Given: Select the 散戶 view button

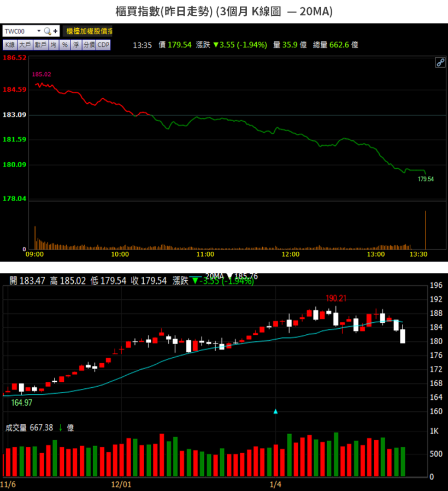Looking at the screenshot, I should click(x=40, y=44).
